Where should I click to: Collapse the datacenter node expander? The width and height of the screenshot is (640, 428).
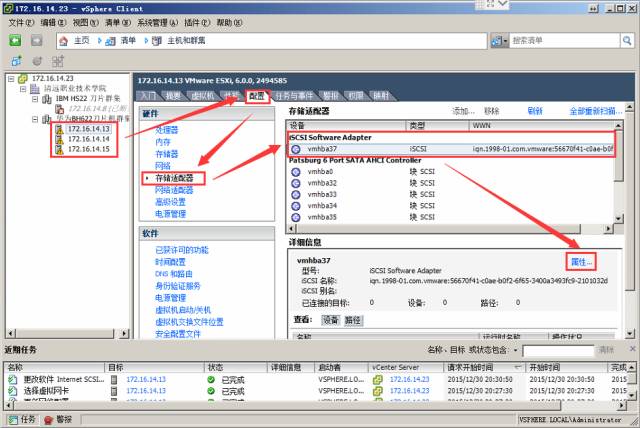tap(23, 89)
